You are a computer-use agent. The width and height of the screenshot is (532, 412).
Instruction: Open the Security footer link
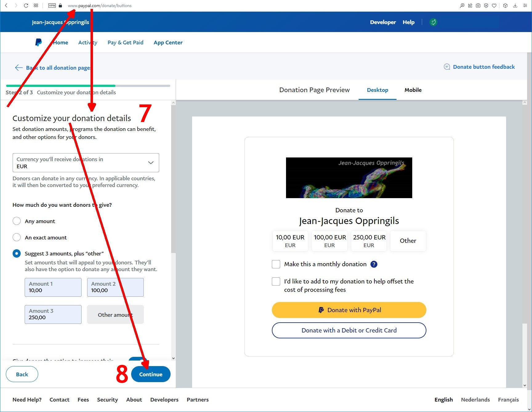point(107,400)
